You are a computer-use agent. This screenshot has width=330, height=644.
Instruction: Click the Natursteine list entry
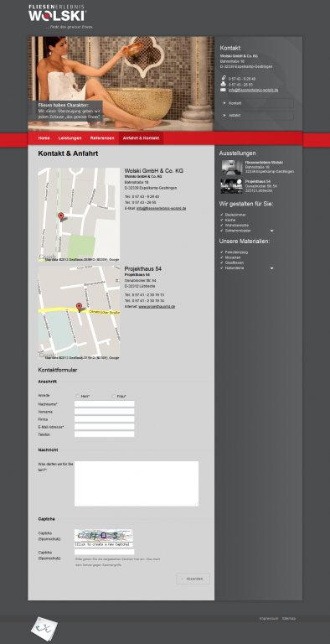(235, 267)
